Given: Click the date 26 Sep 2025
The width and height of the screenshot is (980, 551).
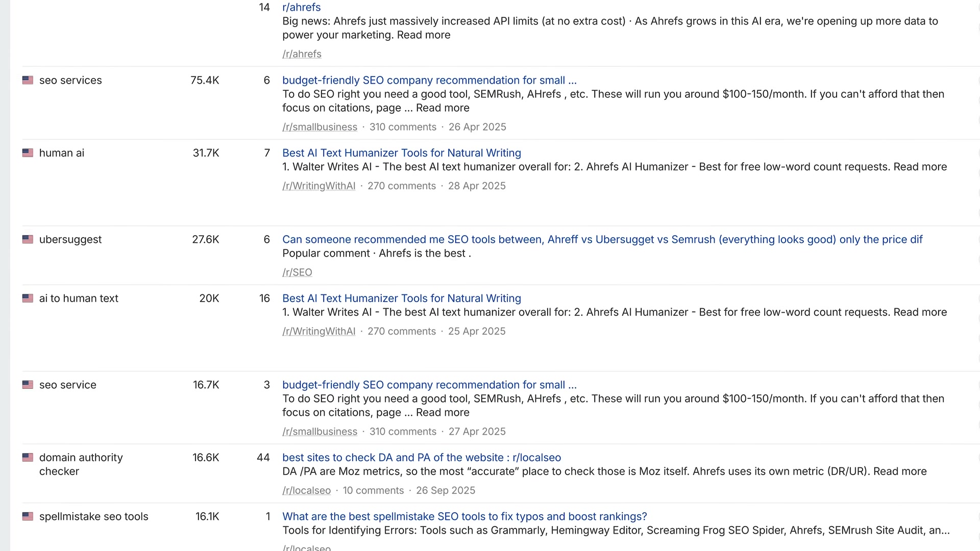Looking at the screenshot, I should coord(446,491).
